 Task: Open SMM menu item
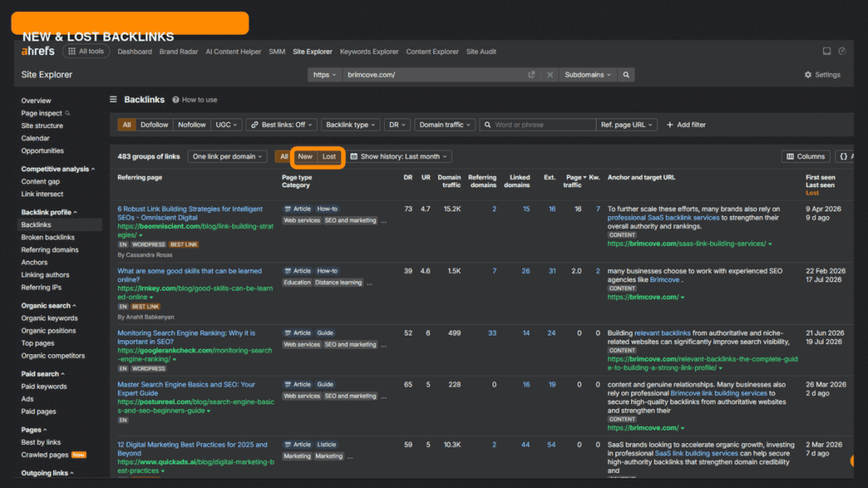[277, 52]
